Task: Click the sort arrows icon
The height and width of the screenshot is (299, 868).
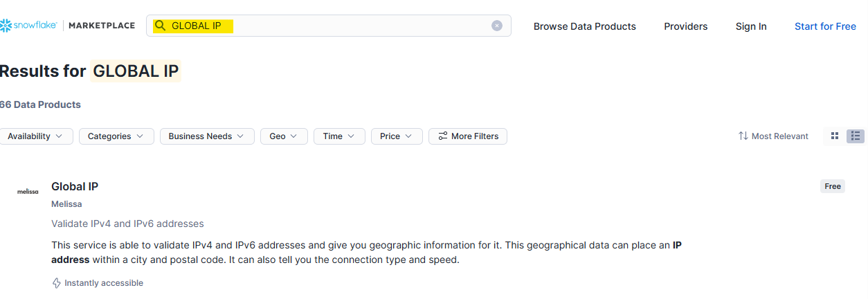Action: 743,136
